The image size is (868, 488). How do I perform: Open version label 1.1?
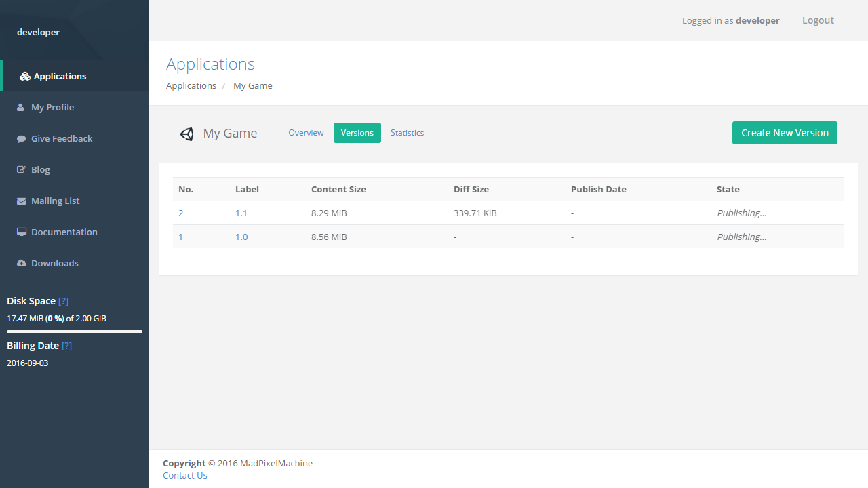(x=241, y=213)
